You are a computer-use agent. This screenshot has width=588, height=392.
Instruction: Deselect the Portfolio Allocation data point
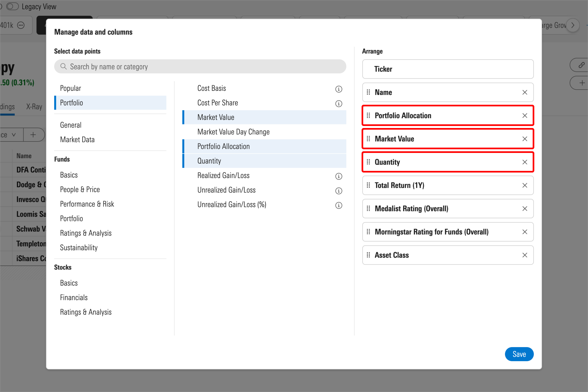point(264,146)
